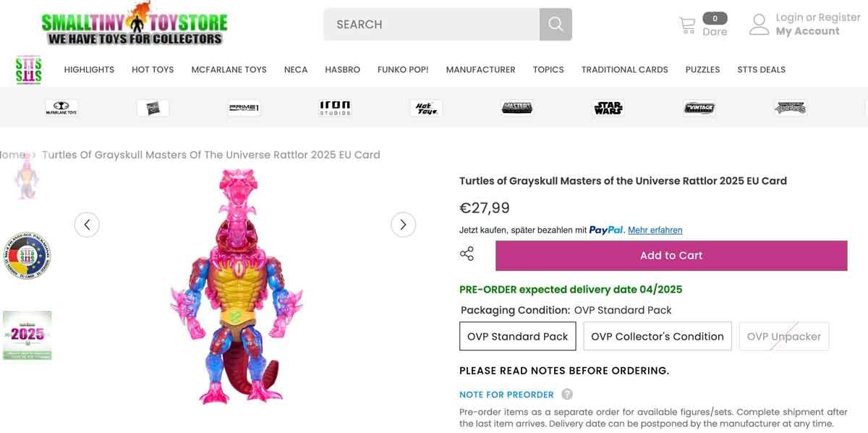868x433 pixels.
Task: Click the shopping cart icon
Action: tap(688, 24)
